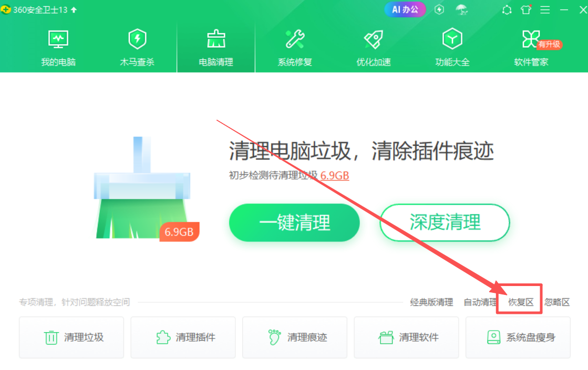This screenshot has width=588, height=370.
Task: Open the 恢复区 recovery area
Action: click(x=521, y=302)
